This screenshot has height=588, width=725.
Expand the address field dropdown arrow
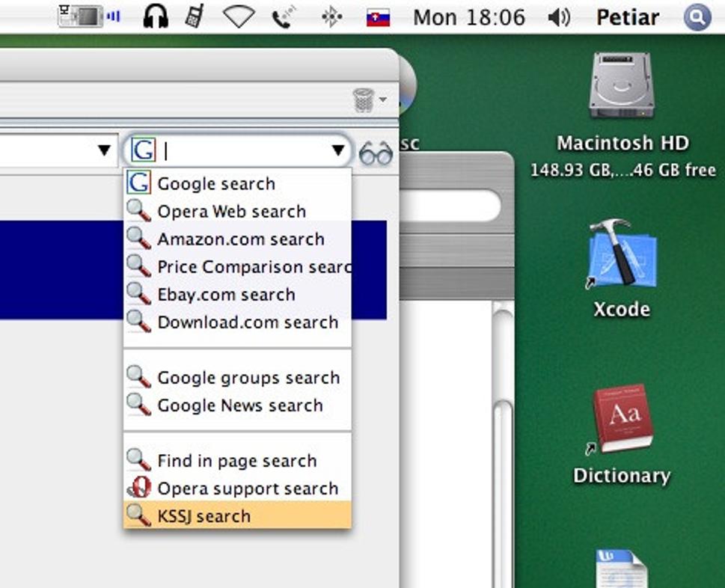pos(105,150)
